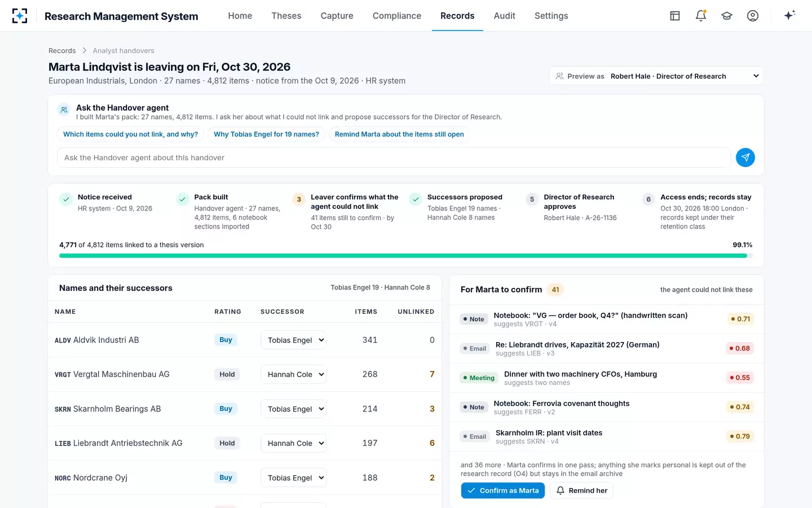Image resolution: width=812 pixels, height=508 pixels.
Task: Open the Compliance tab
Action: point(397,16)
